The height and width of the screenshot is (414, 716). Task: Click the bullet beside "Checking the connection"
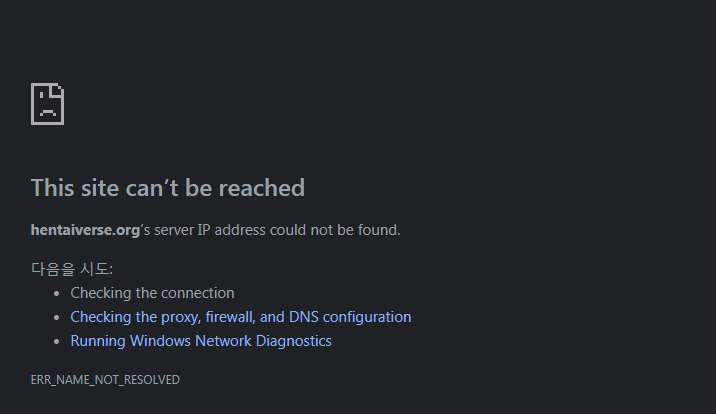tap(56, 294)
